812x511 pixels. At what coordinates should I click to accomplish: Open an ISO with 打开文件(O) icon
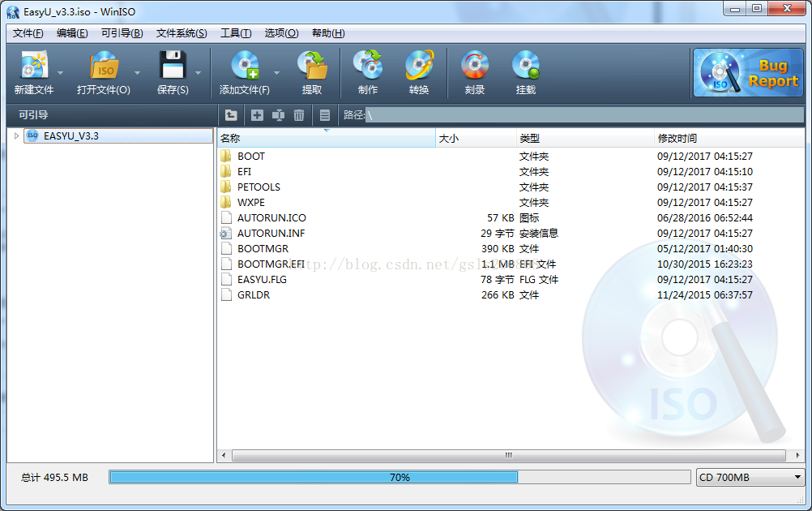pyautogui.click(x=104, y=65)
